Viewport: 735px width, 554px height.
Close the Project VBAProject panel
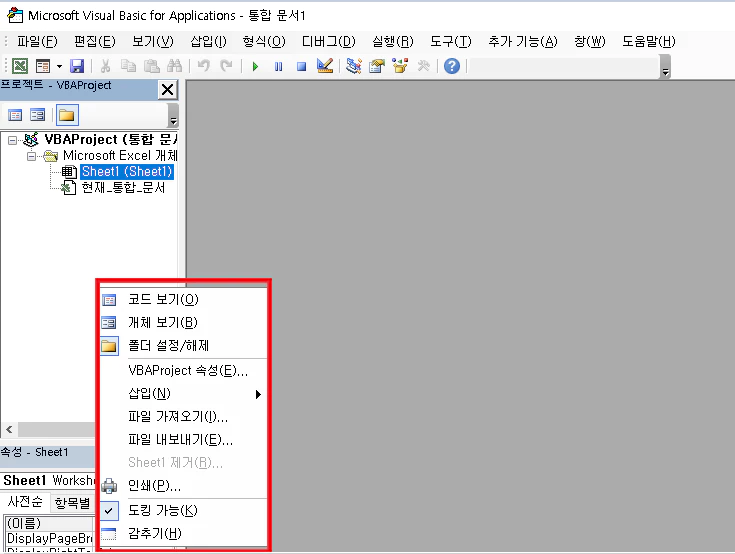[167, 89]
